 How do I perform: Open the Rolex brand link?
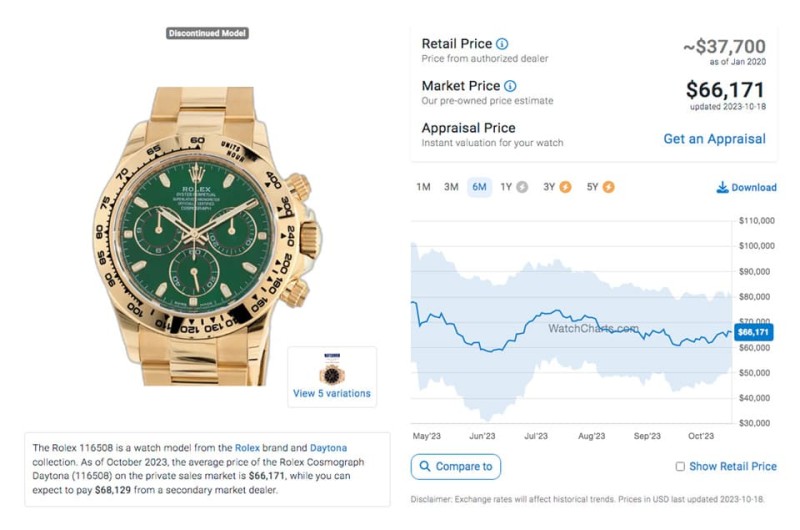(247, 448)
